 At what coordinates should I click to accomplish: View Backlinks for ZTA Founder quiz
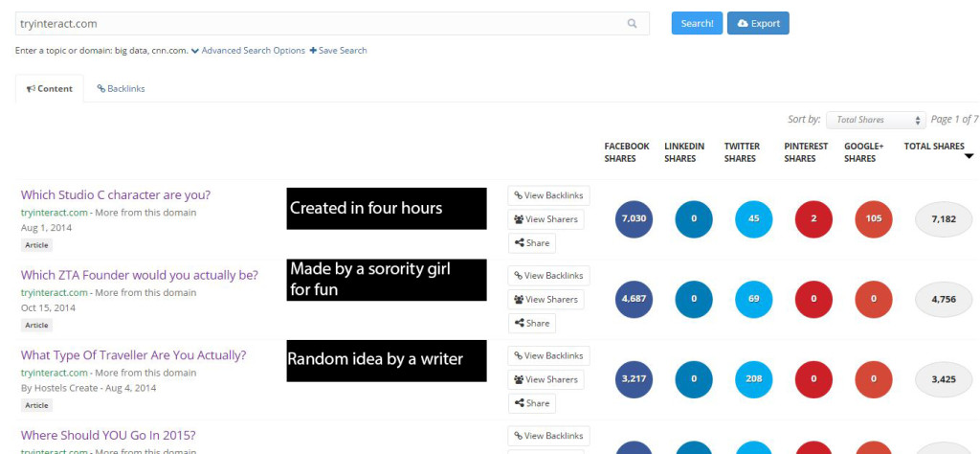[548, 276]
